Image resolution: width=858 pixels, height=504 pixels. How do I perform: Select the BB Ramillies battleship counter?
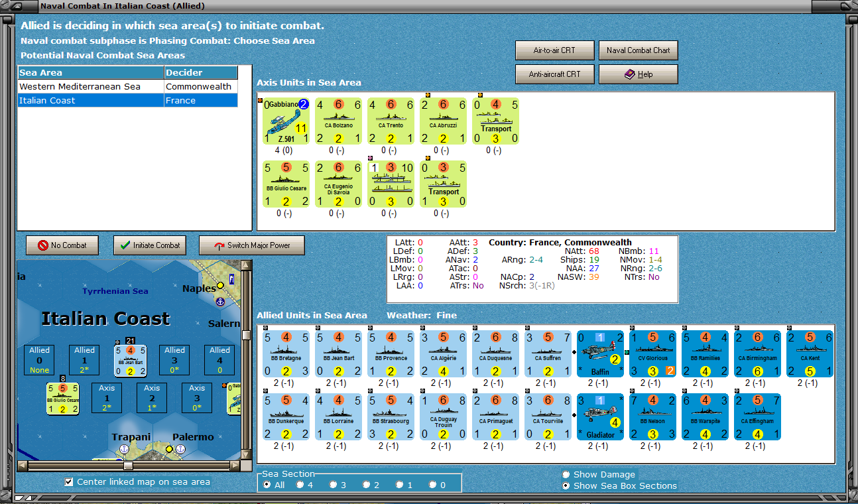coord(705,354)
